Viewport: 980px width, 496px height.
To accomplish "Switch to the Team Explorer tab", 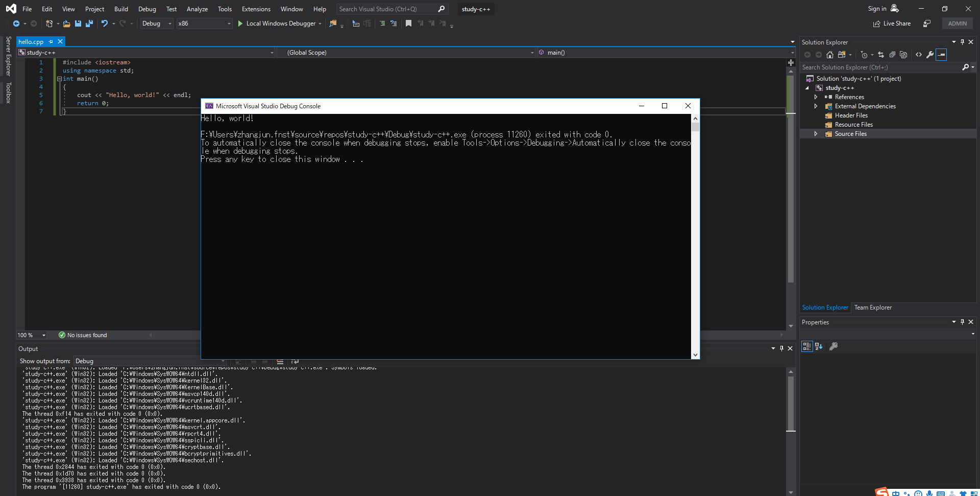I will [873, 308].
